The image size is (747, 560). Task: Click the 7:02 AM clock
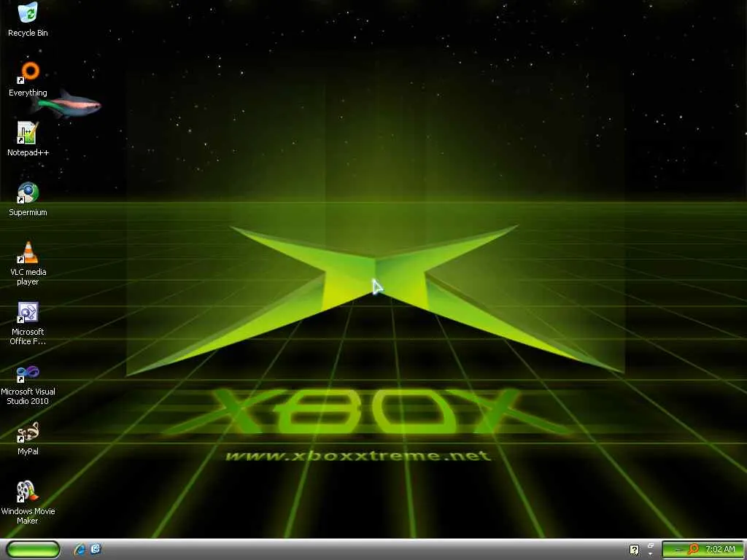[720, 550]
